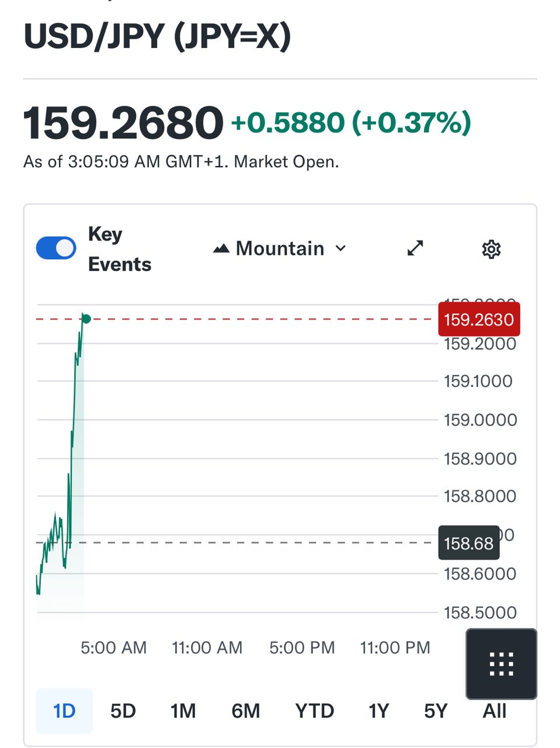This screenshot has width=560, height=748.
Task: Select the 5Y range
Action: click(436, 711)
